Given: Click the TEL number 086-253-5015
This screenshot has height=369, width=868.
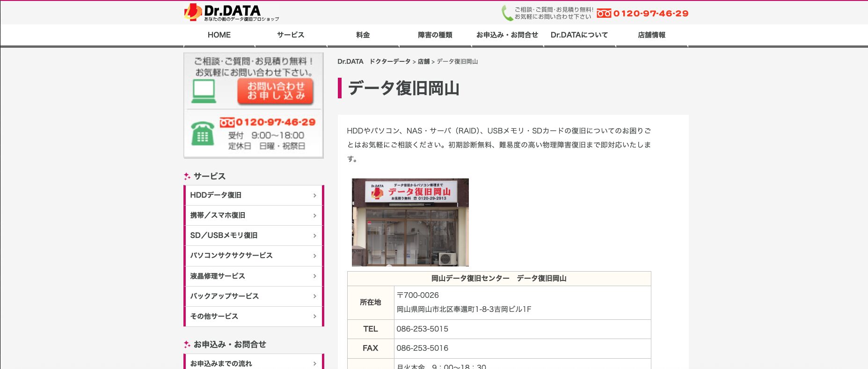Looking at the screenshot, I should (423, 329).
